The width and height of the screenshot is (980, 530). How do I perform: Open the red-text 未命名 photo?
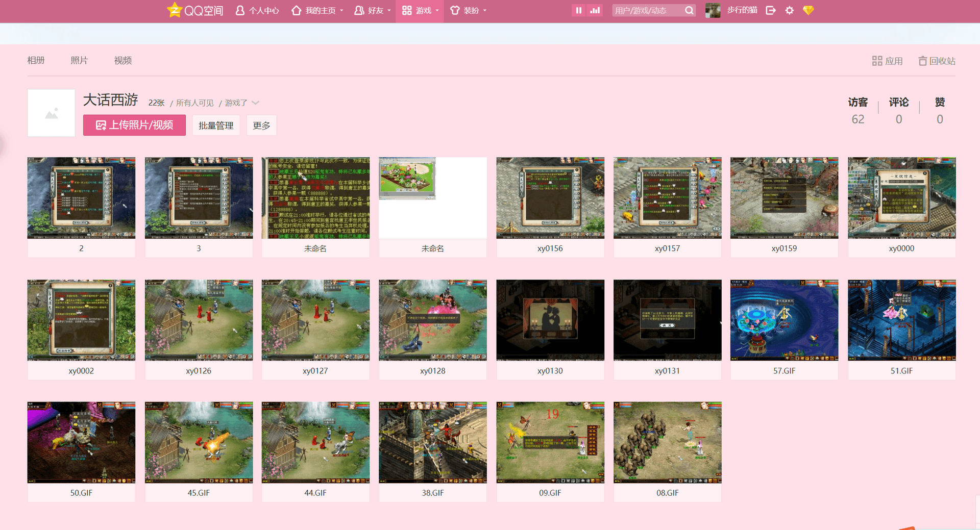click(315, 198)
